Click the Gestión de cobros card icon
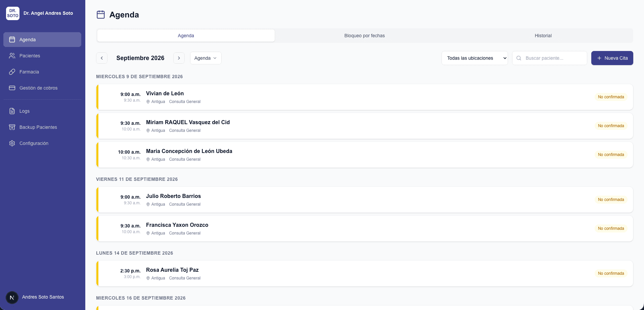The width and height of the screenshot is (644, 310). pyautogui.click(x=12, y=88)
